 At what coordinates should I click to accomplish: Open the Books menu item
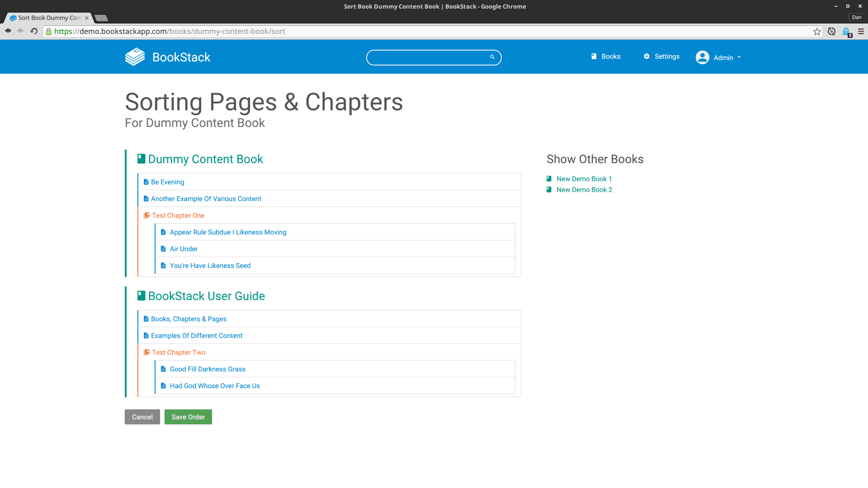tap(611, 56)
